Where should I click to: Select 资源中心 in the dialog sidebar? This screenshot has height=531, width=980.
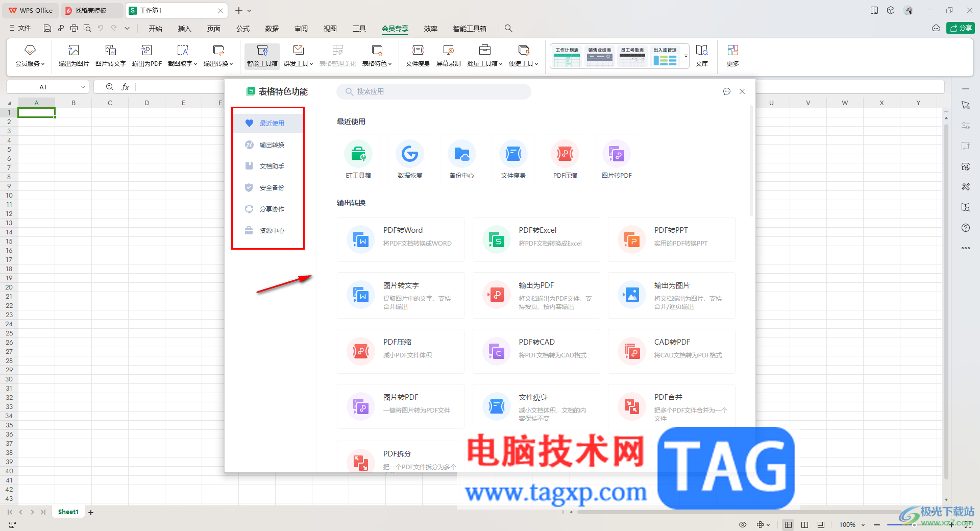tap(269, 231)
